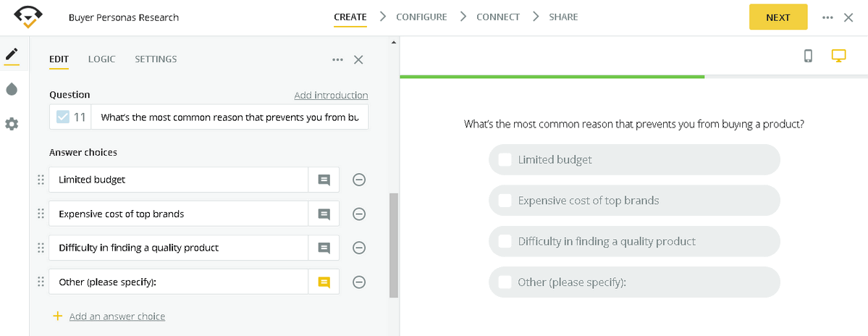Open question type selector next to number 11
The width and height of the screenshot is (868, 336).
point(63,117)
